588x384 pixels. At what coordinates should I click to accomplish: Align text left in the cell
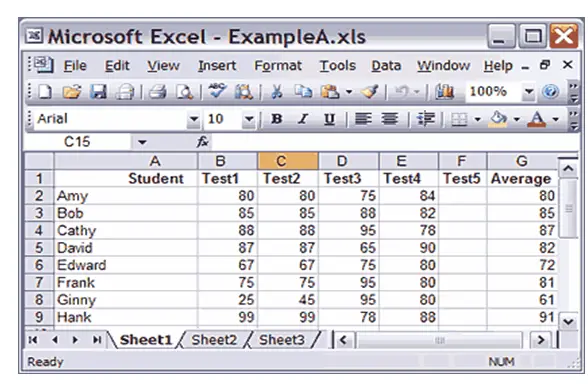(x=363, y=119)
